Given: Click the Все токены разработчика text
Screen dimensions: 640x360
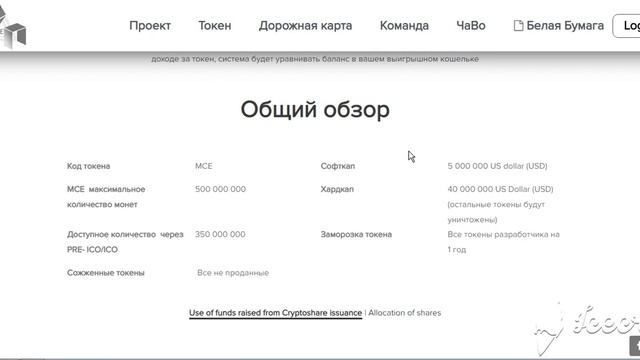Looking at the screenshot, I should click(x=503, y=242).
